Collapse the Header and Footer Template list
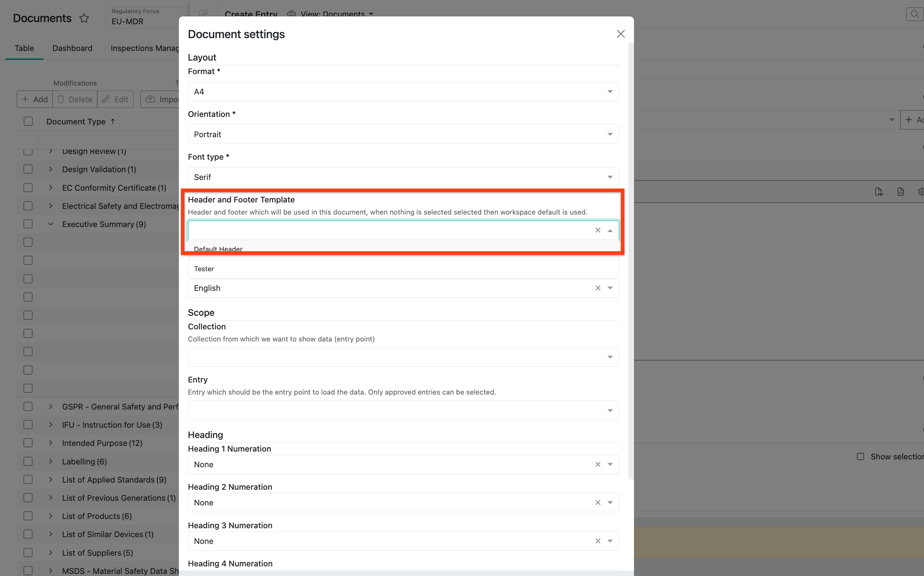 point(610,231)
